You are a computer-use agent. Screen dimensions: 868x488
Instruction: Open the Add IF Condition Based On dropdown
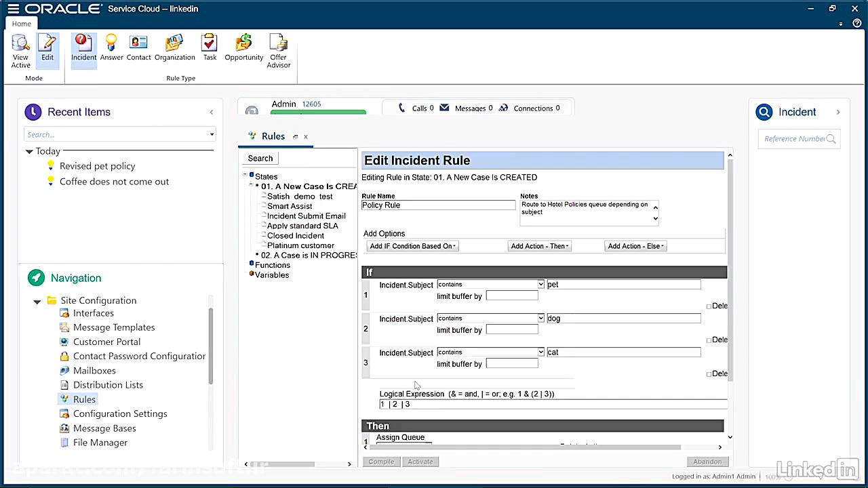point(412,246)
